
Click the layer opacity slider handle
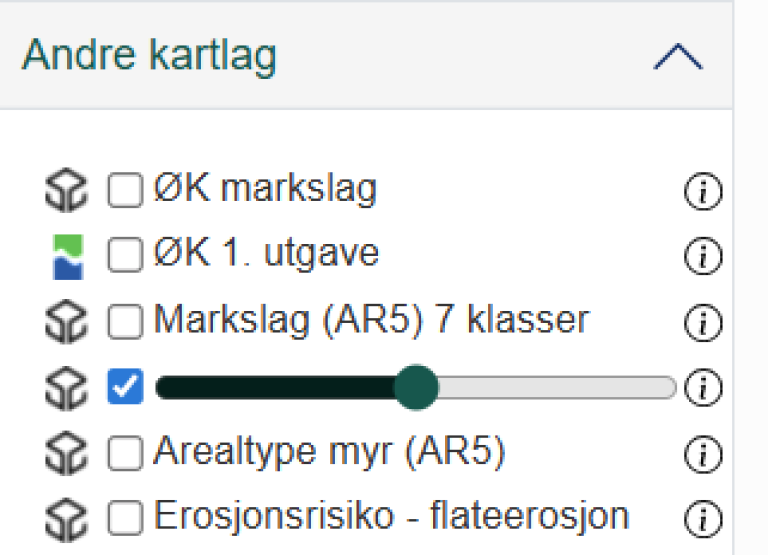tap(415, 387)
